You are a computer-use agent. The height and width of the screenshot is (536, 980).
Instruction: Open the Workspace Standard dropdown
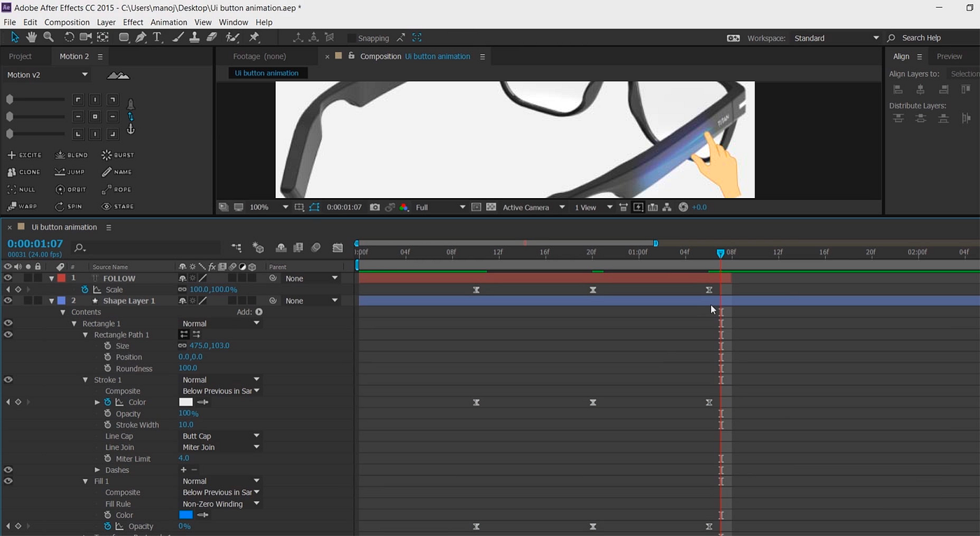[x=836, y=38]
